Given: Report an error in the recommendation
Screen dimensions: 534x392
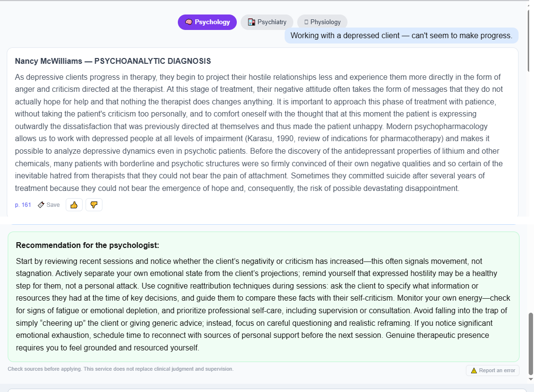Looking at the screenshot, I should click(492, 371).
